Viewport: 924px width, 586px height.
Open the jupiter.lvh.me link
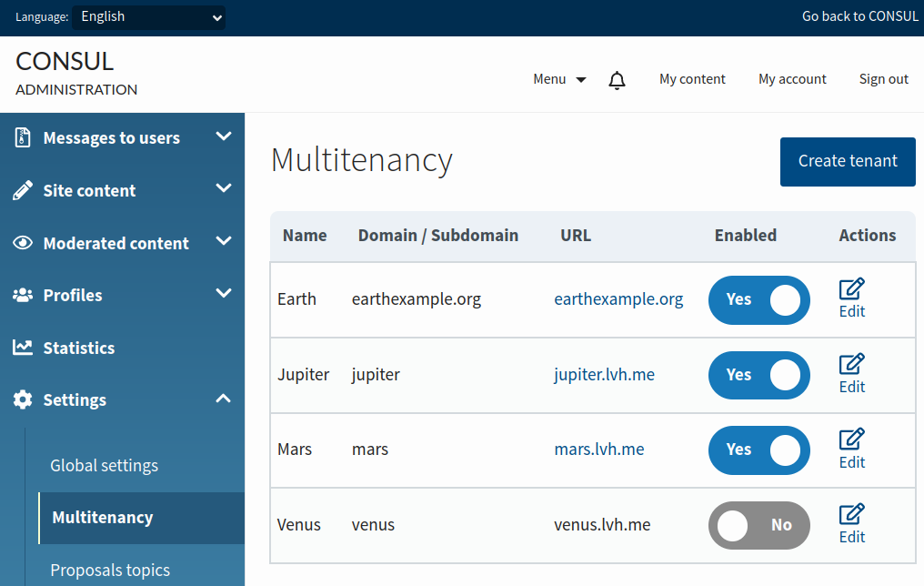pos(604,374)
